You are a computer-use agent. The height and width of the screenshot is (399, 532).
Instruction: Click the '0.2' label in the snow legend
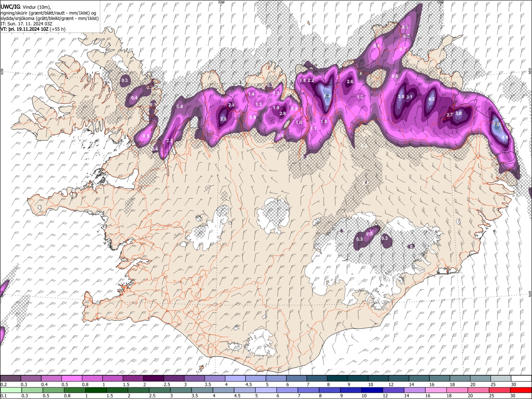(4, 384)
